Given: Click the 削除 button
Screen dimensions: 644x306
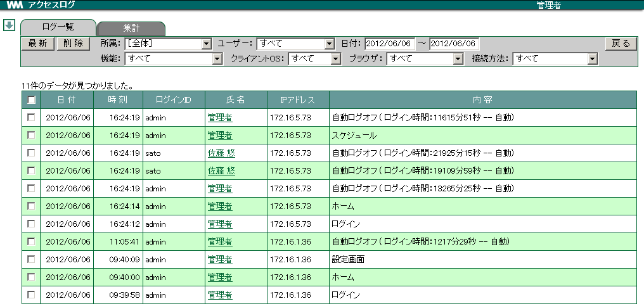Looking at the screenshot, I should pos(74,44).
